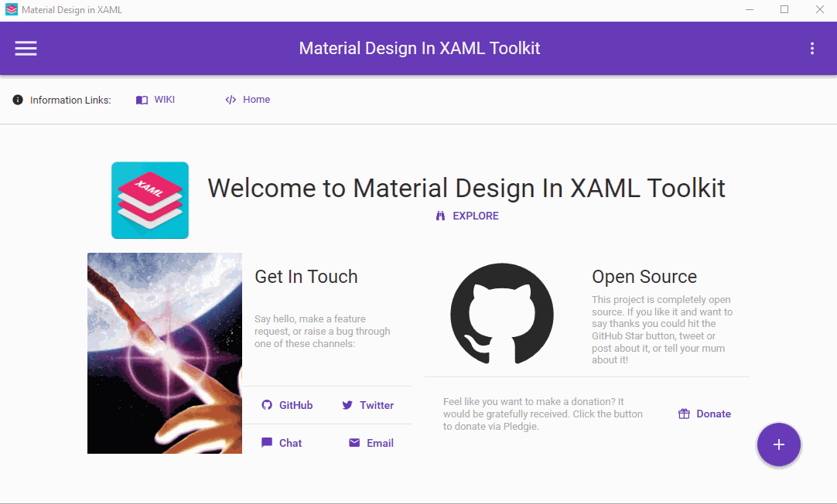Viewport: 837px width, 504px height.
Task: Click the 'Material Design In XAML Toolkit' header title
Action: 419,49
